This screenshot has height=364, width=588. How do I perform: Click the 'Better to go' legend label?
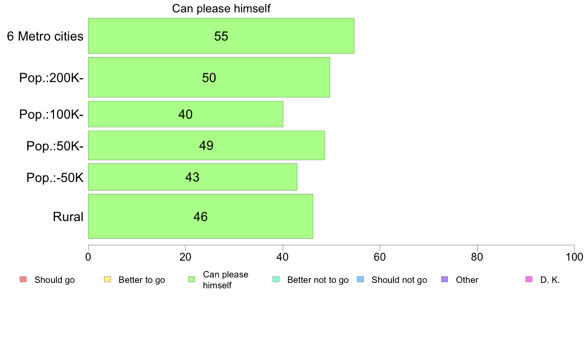[x=142, y=280]
